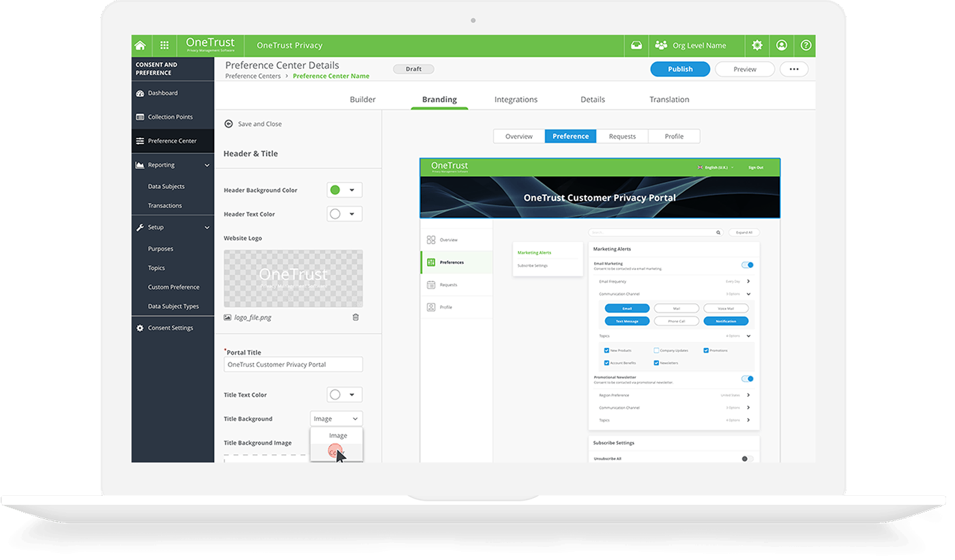Open the three-dots more options button
This screenshot has height=560, width=955.
[793, 69]
